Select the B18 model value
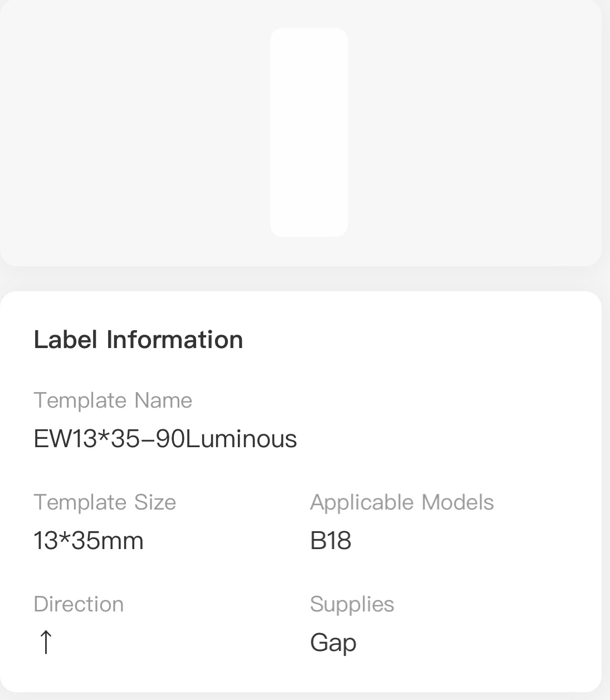This screenshot has height=700, width=610. [x=330, y=540]
